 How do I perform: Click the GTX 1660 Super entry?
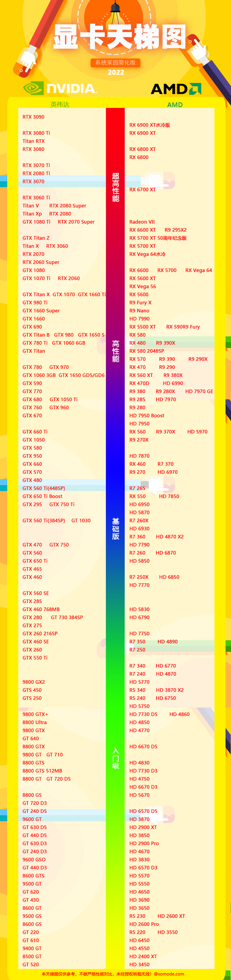click(x=41, y=311)
